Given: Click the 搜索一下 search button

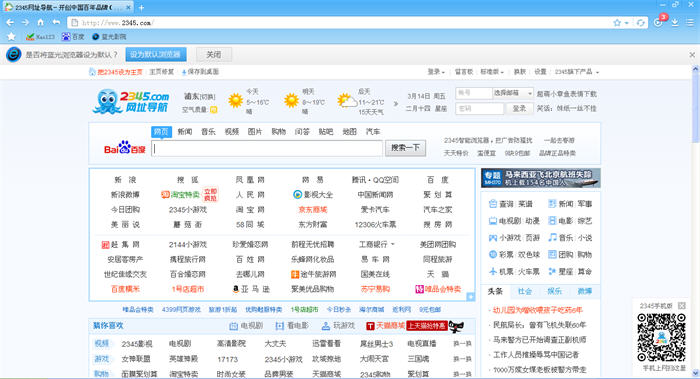Looking at the screenshot, I should 405,148.
